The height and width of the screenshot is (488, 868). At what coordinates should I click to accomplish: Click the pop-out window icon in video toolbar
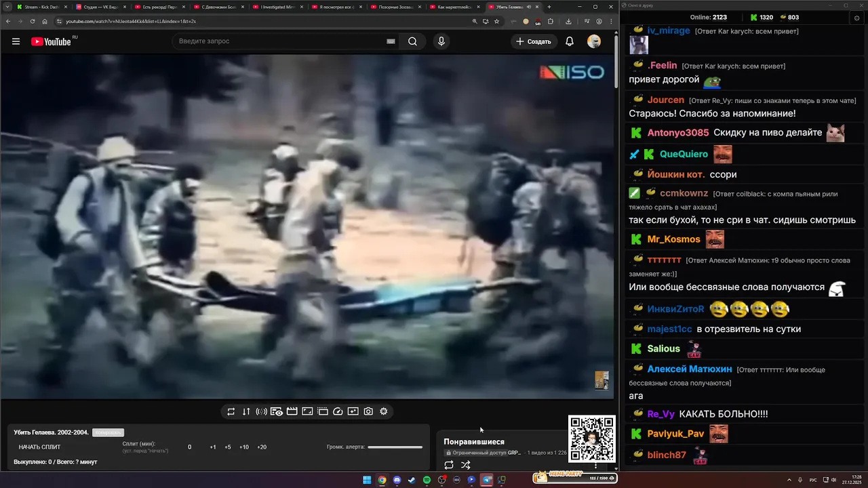(x=323, y=411)
